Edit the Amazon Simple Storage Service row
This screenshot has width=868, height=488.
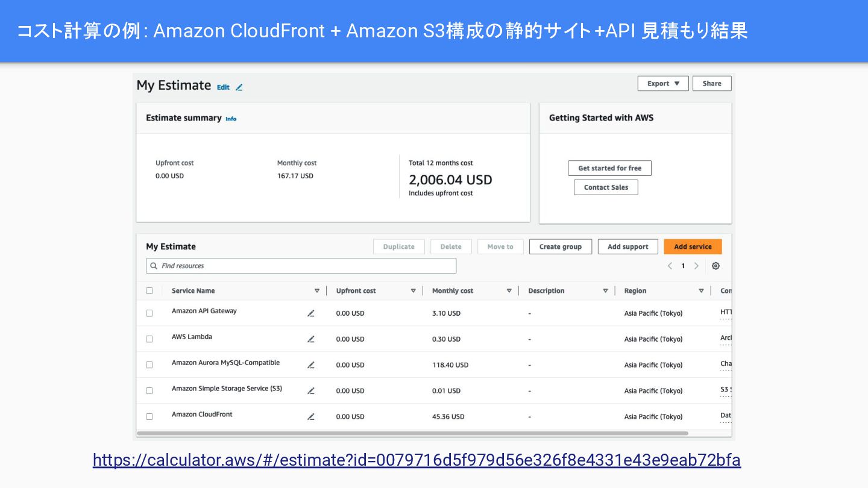[311, 391]
